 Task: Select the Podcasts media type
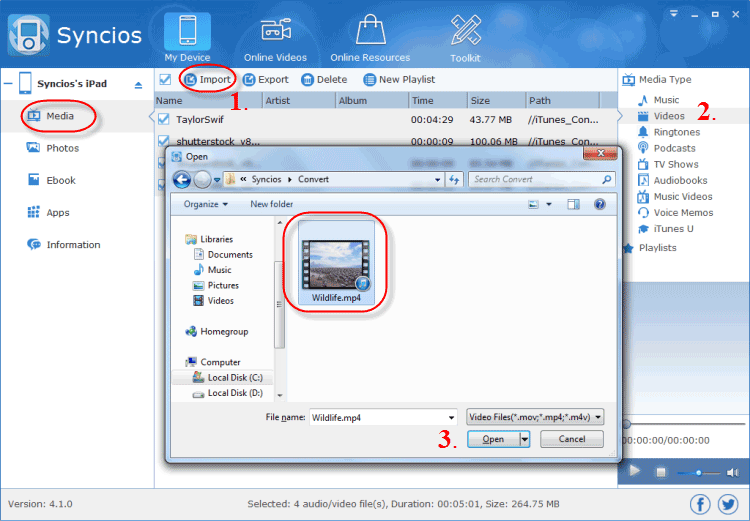[x=666, y=148]
